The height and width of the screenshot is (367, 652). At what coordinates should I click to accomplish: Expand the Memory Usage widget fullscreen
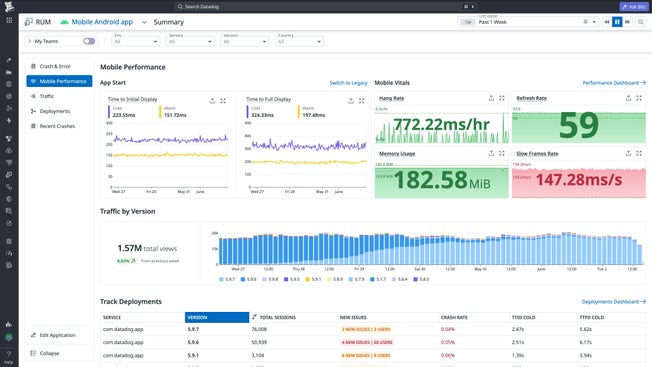click(502, 153)
